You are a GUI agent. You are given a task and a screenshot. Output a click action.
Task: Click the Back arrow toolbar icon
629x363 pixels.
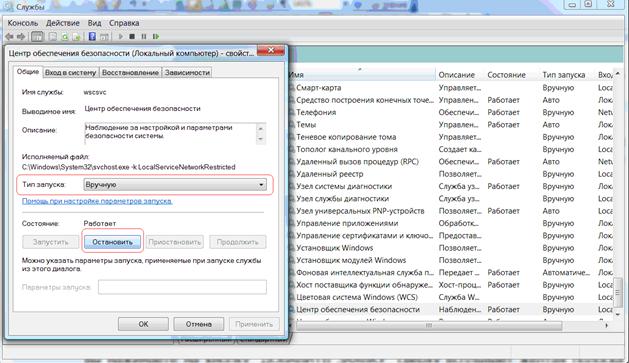(x=9, y=37)
